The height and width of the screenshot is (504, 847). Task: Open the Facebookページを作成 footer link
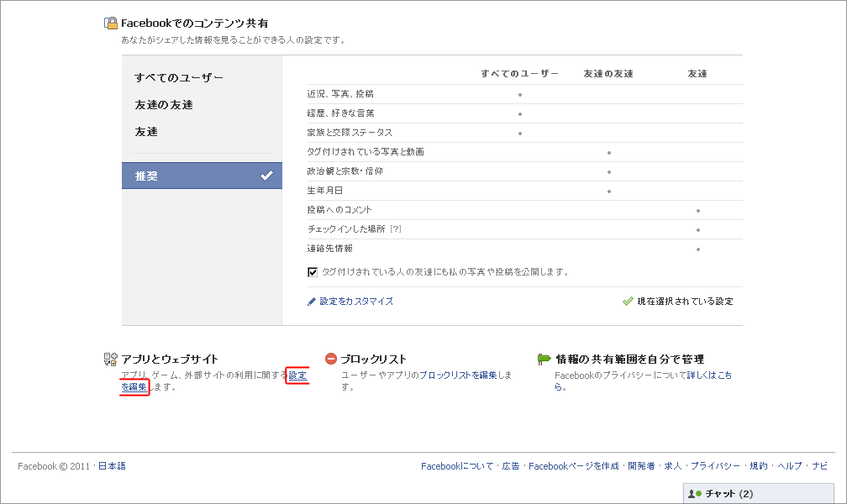pyautogui.click(x=574, y=466)
